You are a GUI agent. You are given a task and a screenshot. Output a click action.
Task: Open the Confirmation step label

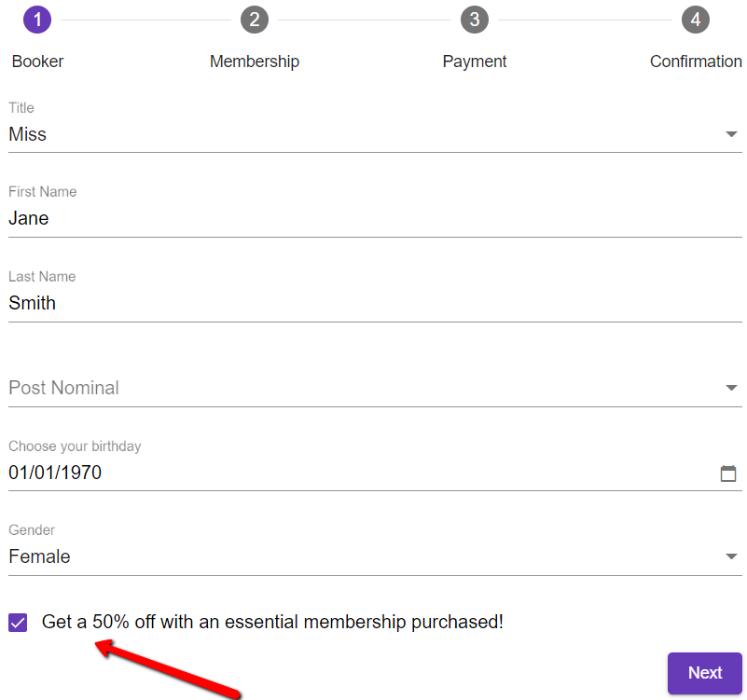[x=696, y=62]
